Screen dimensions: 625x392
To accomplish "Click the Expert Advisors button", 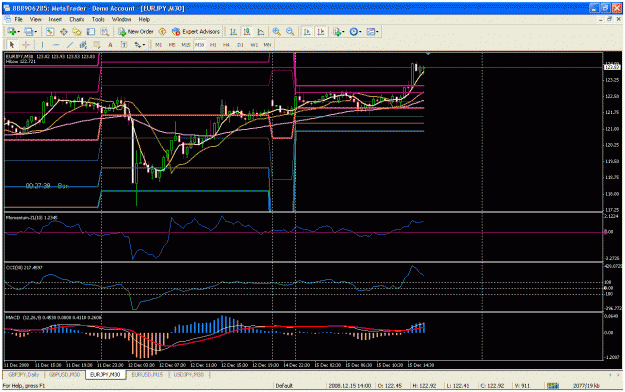I will (196, 32).
